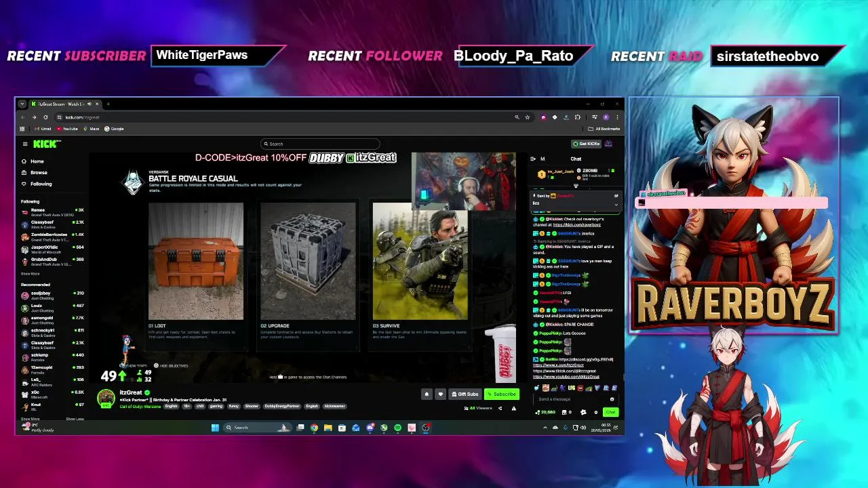
Task: Bookmark this page with star icon
Action: click(527, 117)
